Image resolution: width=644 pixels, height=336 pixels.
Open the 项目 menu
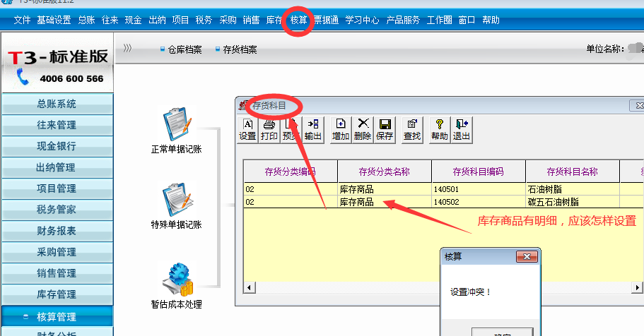point(180,20)
